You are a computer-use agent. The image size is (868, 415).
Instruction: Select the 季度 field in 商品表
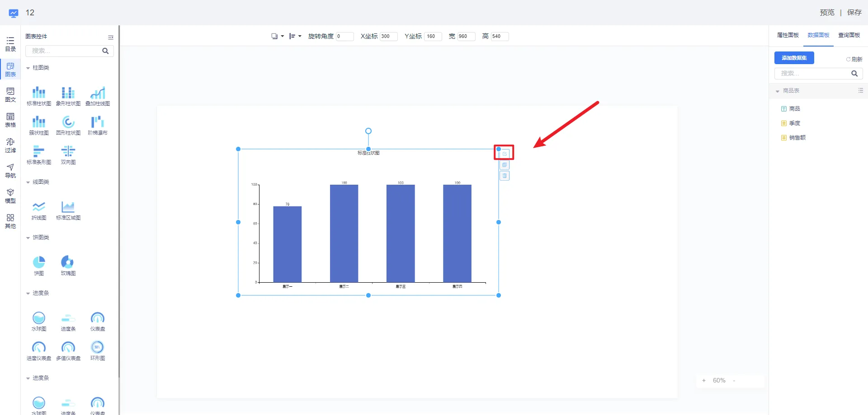pyautogui.click(x=791, y=123)
